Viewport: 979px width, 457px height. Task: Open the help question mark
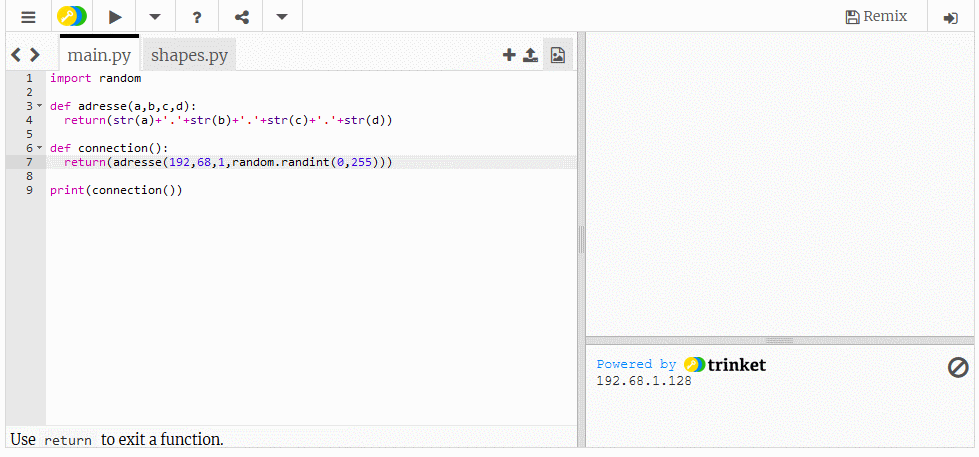(197, 16)
